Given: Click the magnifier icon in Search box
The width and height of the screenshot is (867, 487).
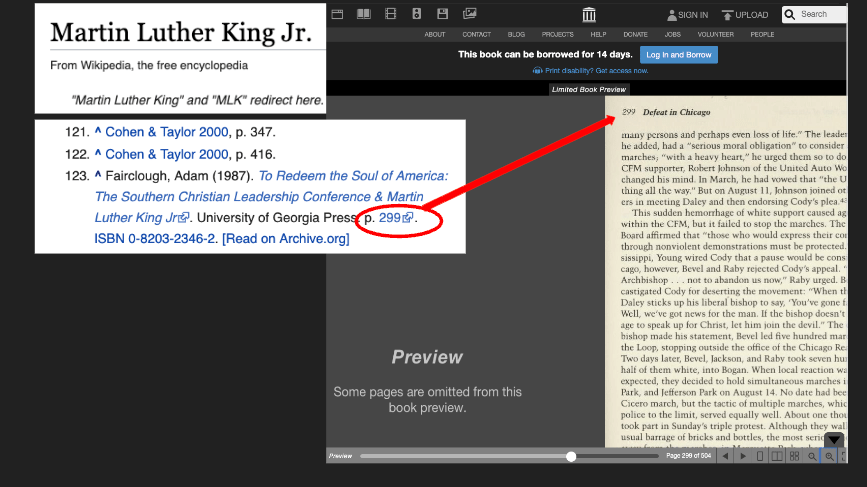Looking at the screenshot, I should (x=790, y=14).
